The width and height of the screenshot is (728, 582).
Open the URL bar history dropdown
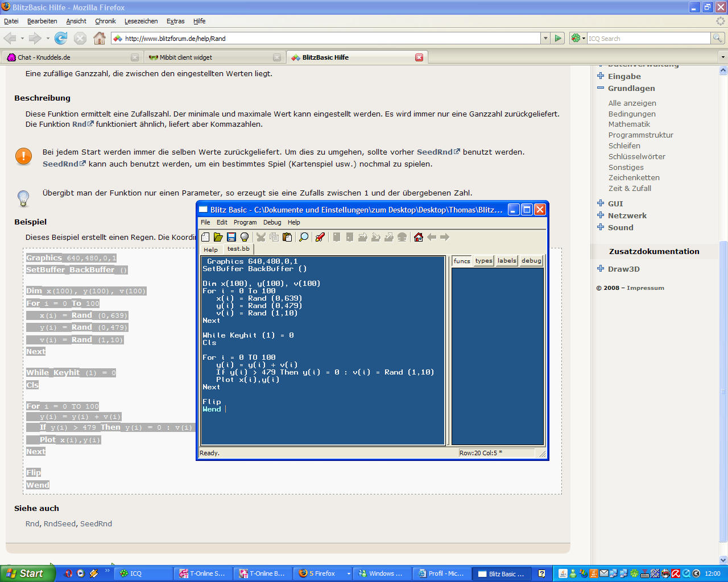click(545, 38)
